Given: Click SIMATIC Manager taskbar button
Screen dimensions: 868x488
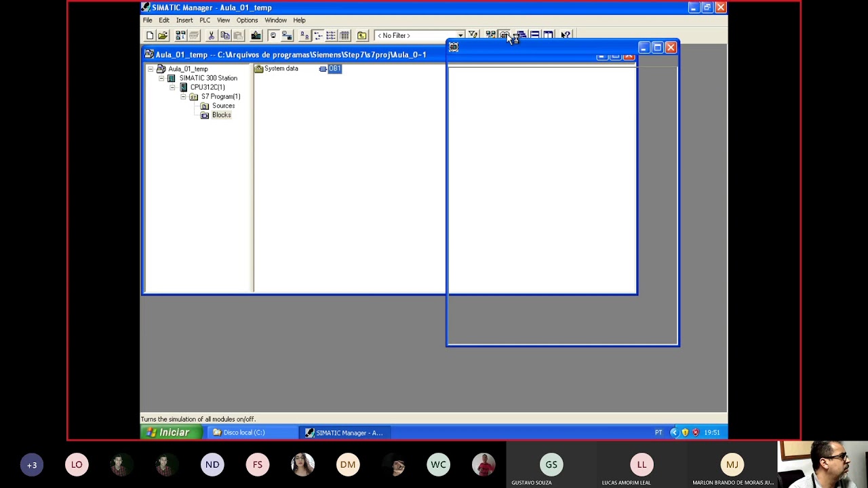Looking at the screenshot, I should [344, 432].
